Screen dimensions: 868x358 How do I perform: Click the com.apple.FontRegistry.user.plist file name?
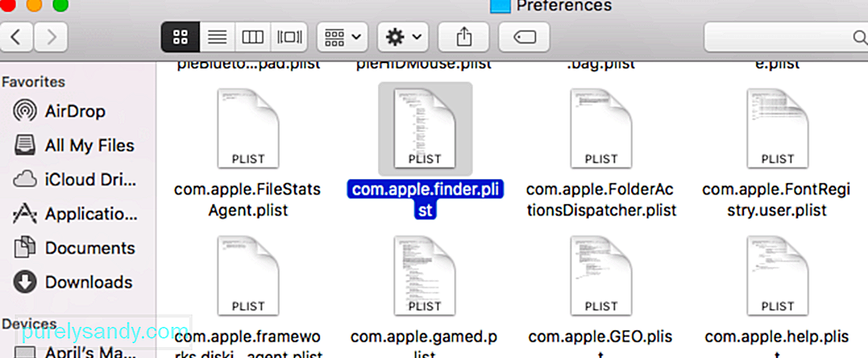777,200
